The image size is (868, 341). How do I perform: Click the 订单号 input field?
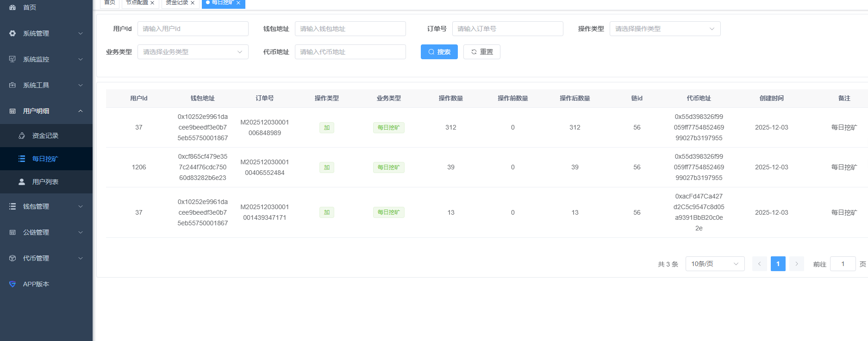tap(507, 29)
